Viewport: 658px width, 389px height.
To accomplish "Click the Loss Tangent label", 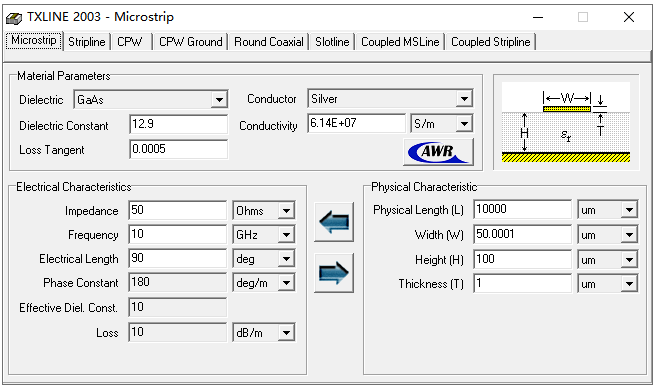I will coord(52,150).
